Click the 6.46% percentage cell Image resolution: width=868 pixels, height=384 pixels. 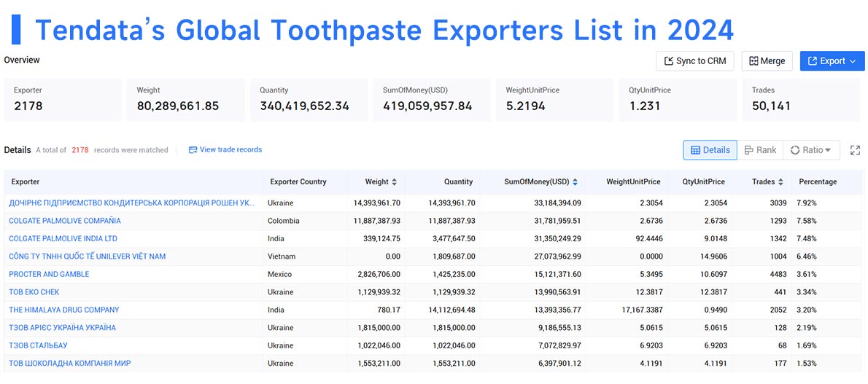(x=807, y=256)
